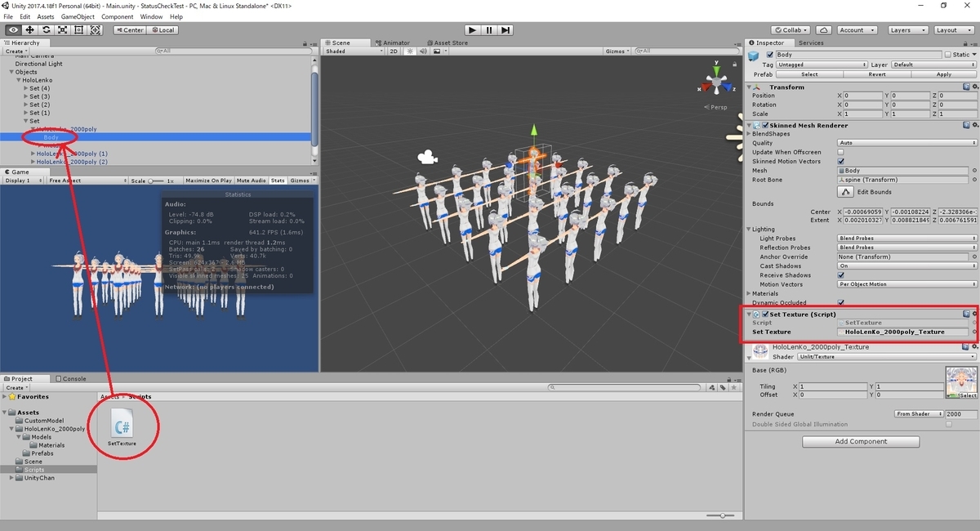The height and width of the screenshot is (531, 980).
Task: Step one frame forward
Action: tap(506, 30)
